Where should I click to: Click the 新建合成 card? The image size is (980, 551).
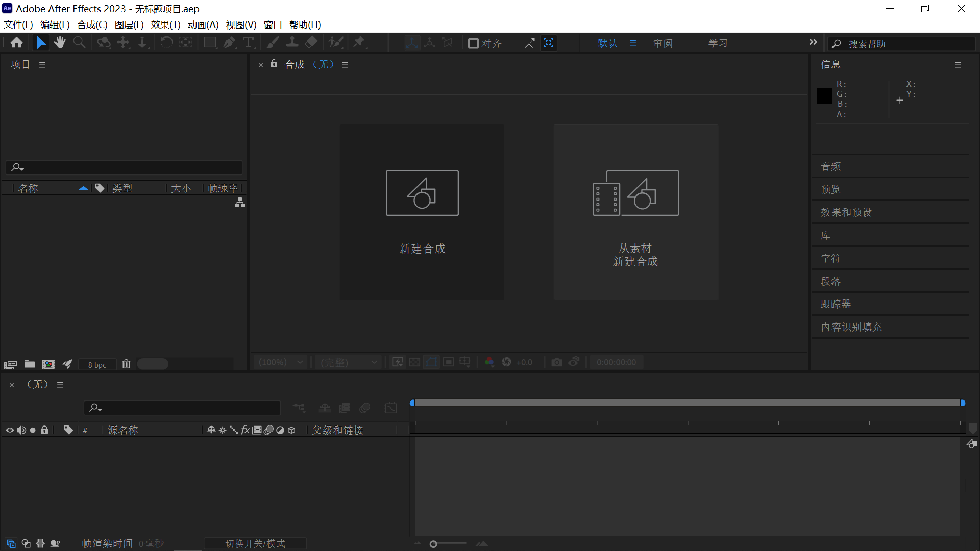[422, 212]
